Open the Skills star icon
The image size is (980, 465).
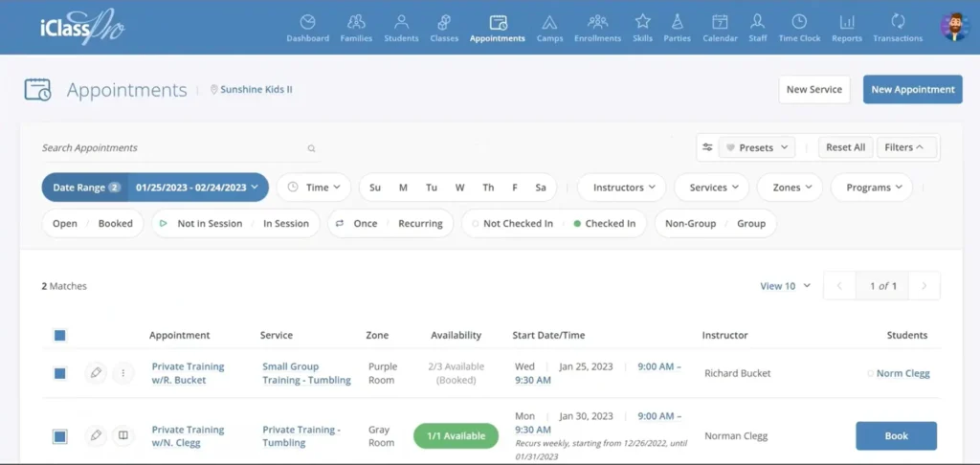[x=642, y=23]
